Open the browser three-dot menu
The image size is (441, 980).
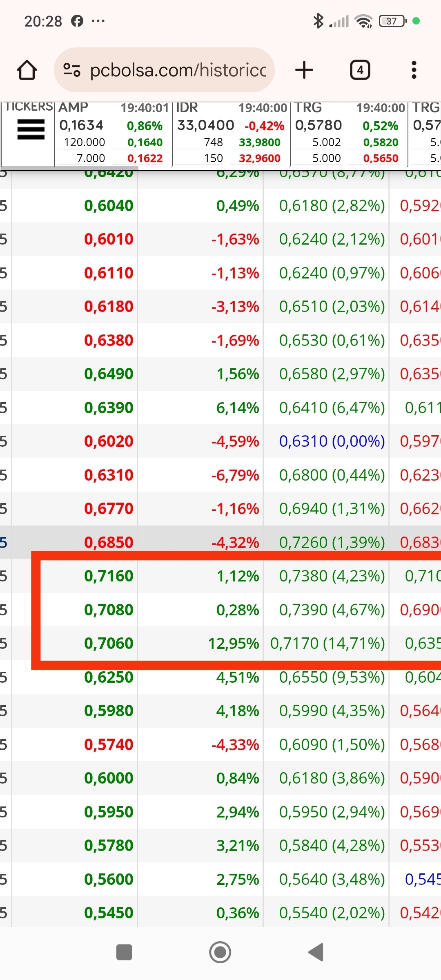(414, 70)
